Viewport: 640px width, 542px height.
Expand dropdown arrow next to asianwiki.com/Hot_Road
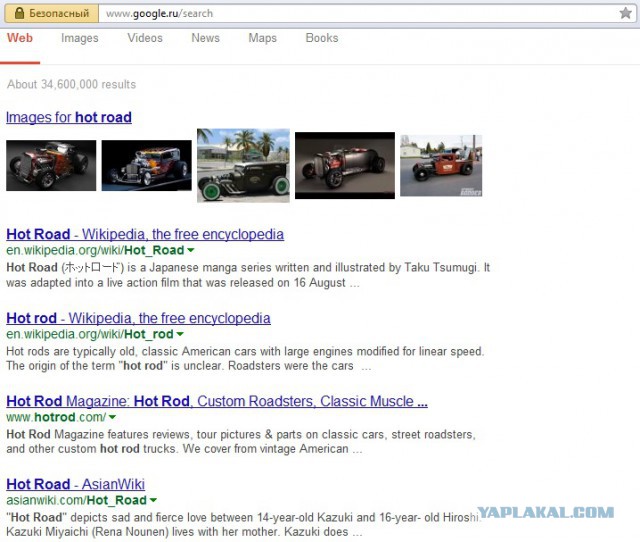click(153, 500)
